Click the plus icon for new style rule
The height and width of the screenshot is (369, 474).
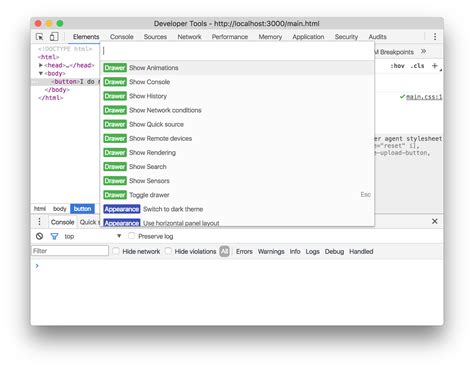pos(435,66)
